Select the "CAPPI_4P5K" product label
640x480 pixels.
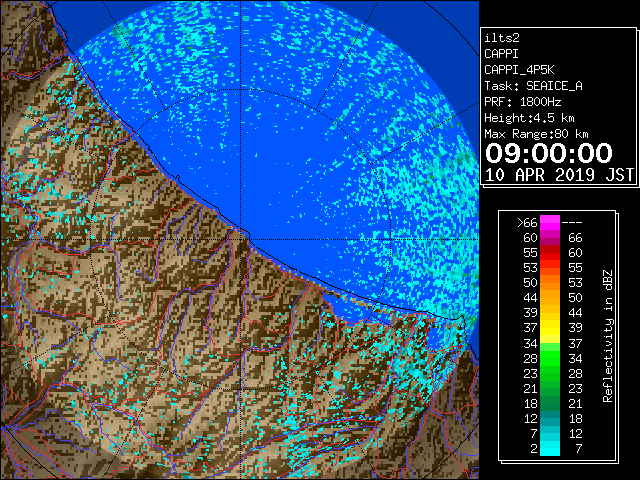[519, 70]
